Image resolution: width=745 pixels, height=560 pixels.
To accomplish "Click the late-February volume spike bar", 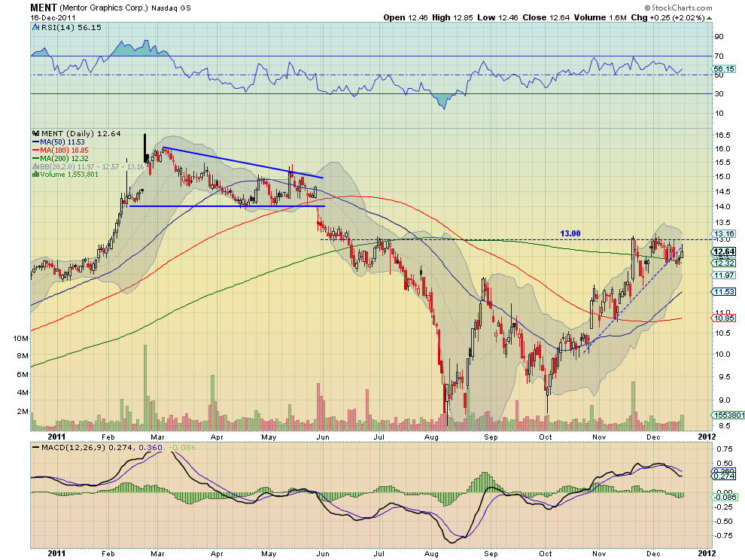I will click(145, 388).
